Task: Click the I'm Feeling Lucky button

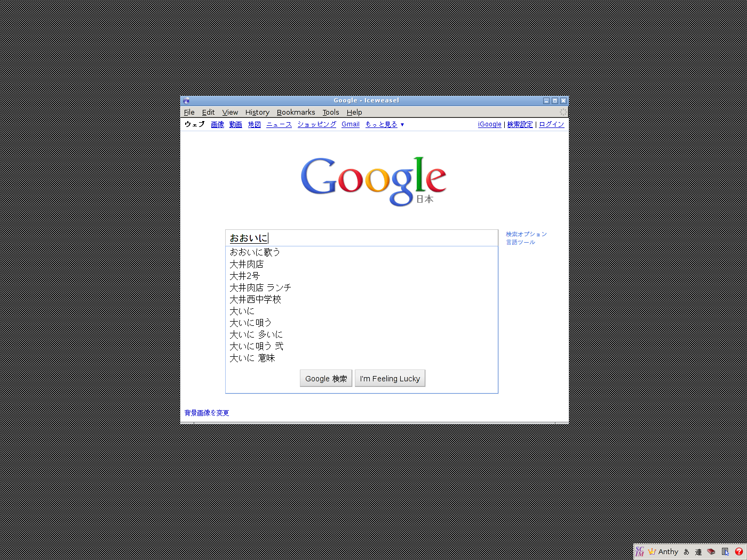Action: [x=390, y=379]
